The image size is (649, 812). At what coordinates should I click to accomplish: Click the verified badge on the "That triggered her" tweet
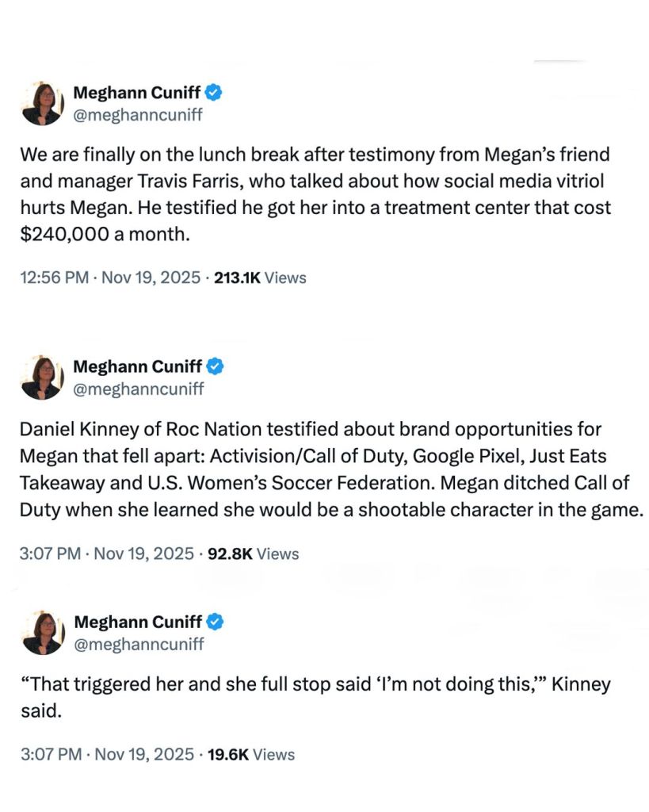(x=215, y=622)
